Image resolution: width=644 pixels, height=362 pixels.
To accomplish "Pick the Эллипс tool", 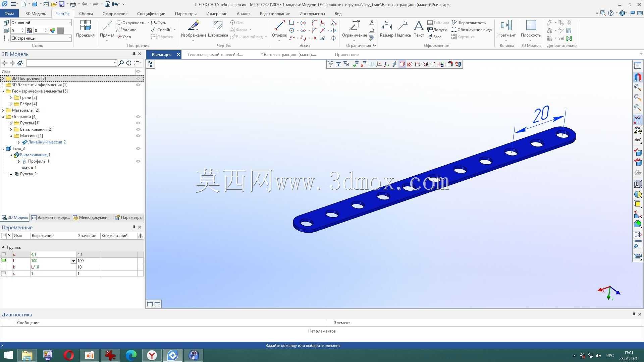I will pos(126,29).
